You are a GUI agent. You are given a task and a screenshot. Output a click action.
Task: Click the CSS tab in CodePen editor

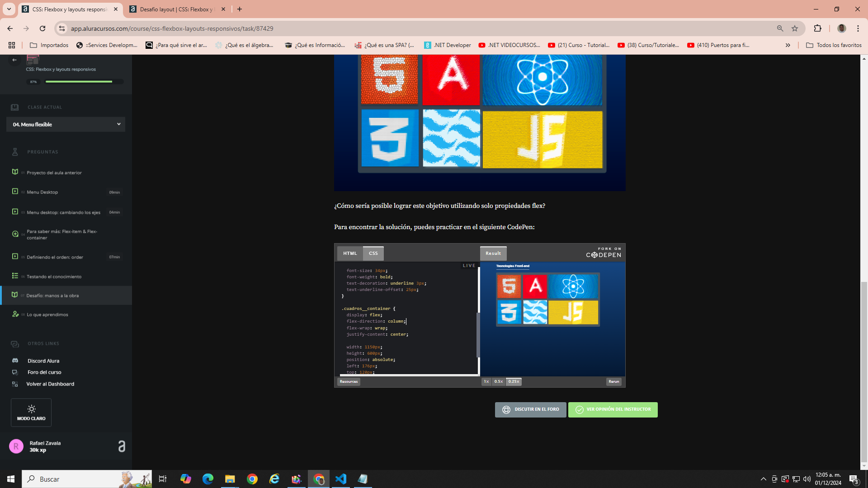pos(373,253)
